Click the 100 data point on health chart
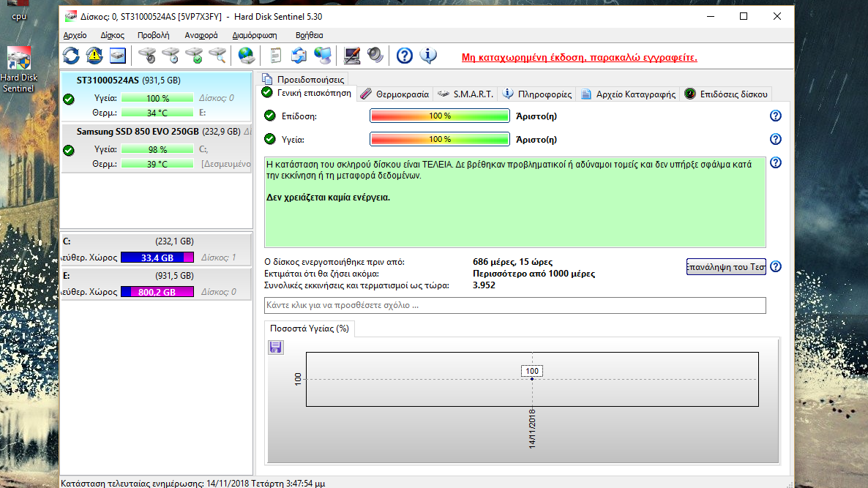Viewport: 868px width, 488px height. 532,378
